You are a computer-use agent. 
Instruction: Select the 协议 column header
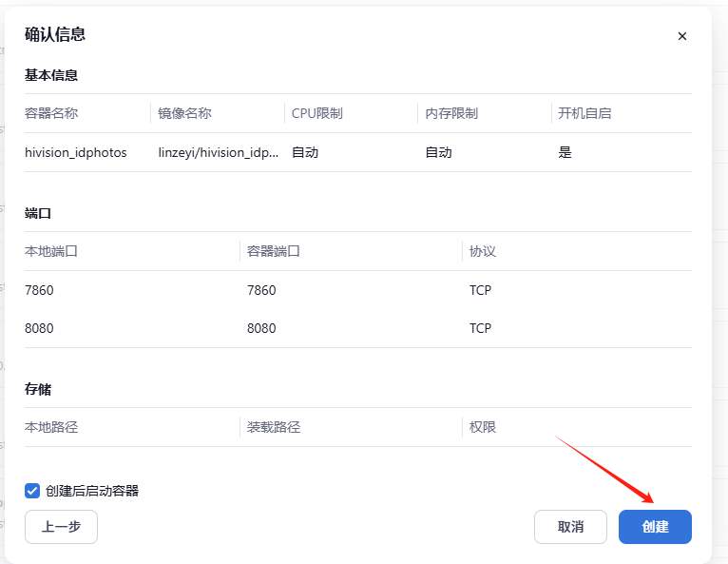tap(483, 251)
